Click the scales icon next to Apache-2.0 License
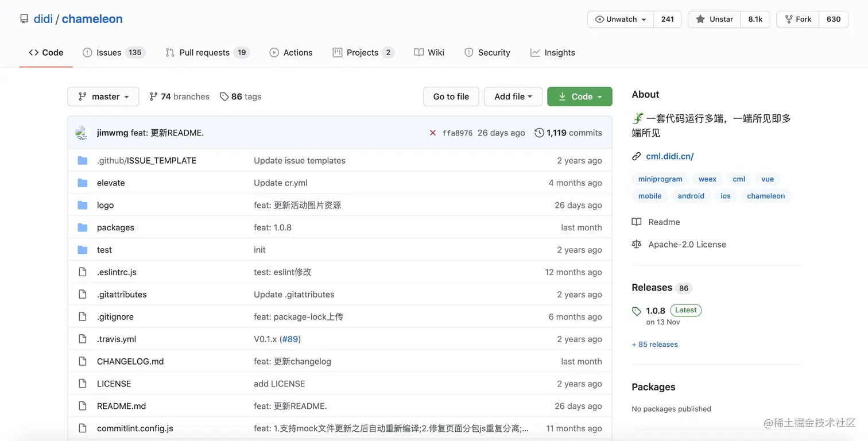Viewport: 868px width, 441px height. coord(636,244)
